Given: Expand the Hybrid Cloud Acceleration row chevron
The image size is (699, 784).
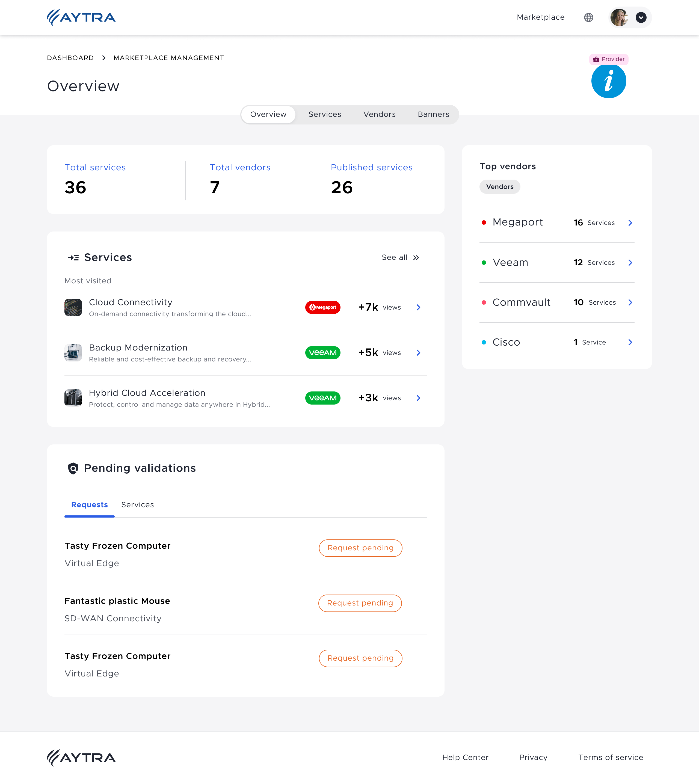Looking at the screenshot, I should [x=418, y=398].
